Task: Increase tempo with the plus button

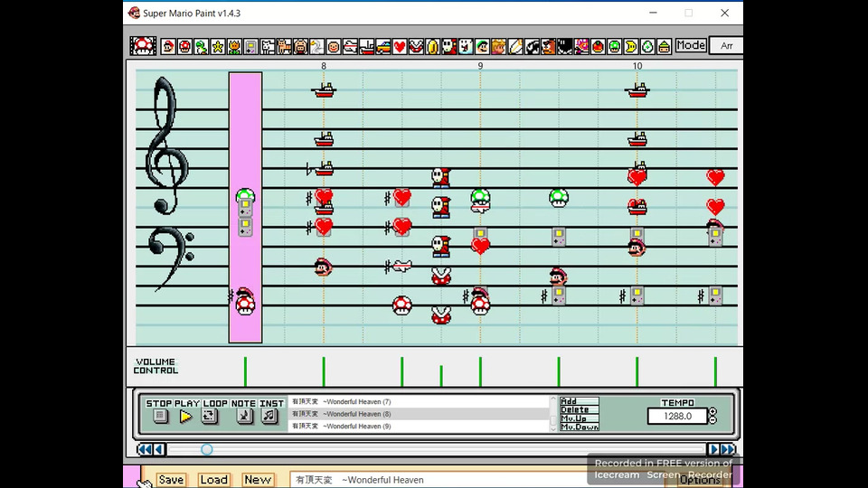Action: (x=713, y=412)
